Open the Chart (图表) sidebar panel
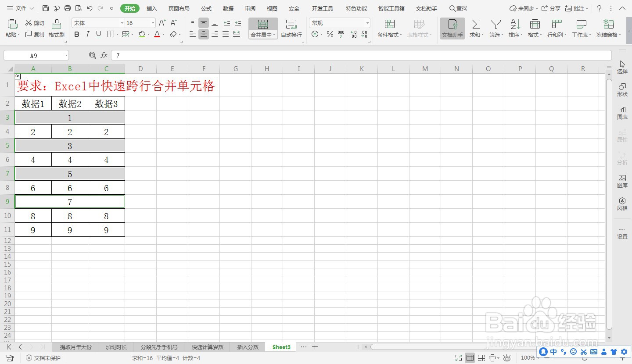The height and width of the screenshot is (364, 632). click(x=622, y=112)
